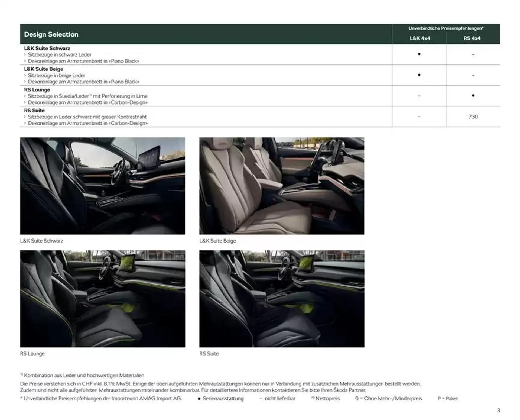
Task: Click the standard-equipment dot for RS Lounge
Action: (x=473, y=96)
